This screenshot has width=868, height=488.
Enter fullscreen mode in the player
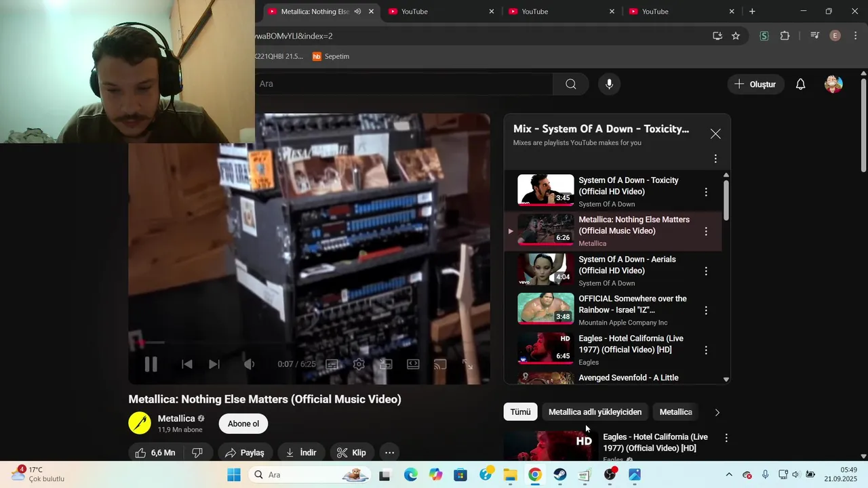(467, 364)
